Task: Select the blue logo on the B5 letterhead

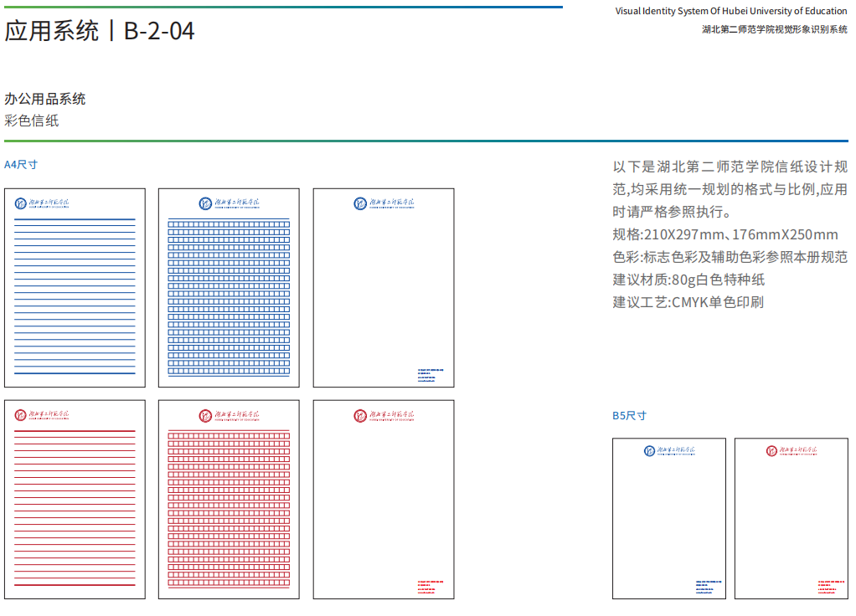Action: pos(668,451)
